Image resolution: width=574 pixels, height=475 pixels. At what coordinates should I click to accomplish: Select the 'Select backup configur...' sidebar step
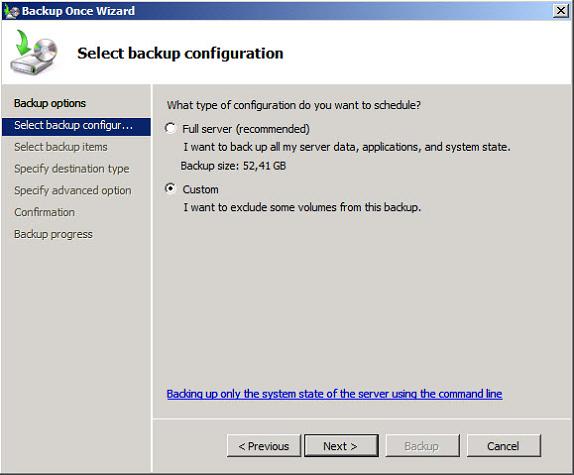click(x=76, y=126)
